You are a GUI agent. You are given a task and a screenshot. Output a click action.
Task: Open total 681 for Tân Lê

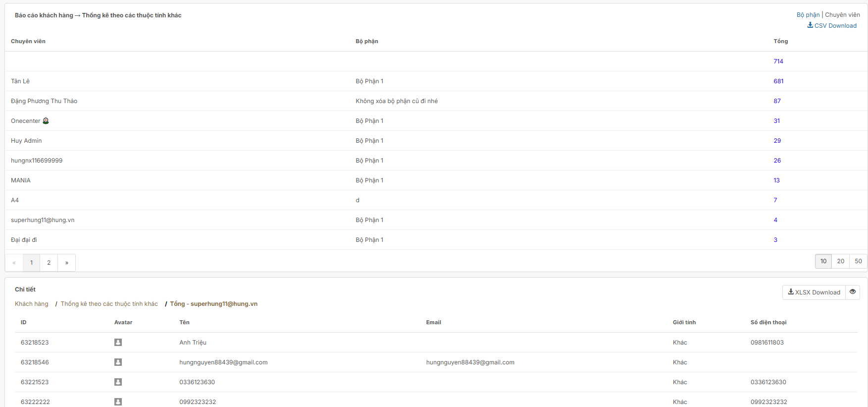tap(778, 81)
